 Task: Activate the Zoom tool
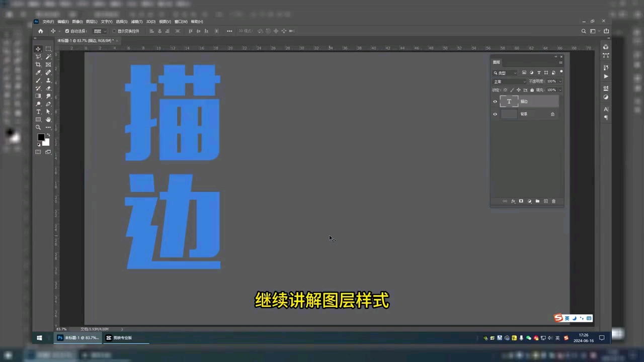[38, 127]
